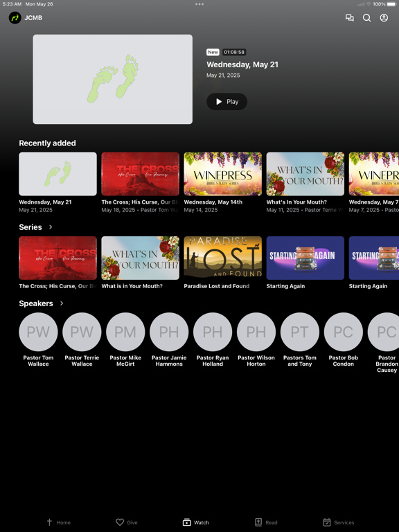Select speaker Pastors Tom and Tony avatar
This screenshot has height=532, width=399.
pos(300,332)
